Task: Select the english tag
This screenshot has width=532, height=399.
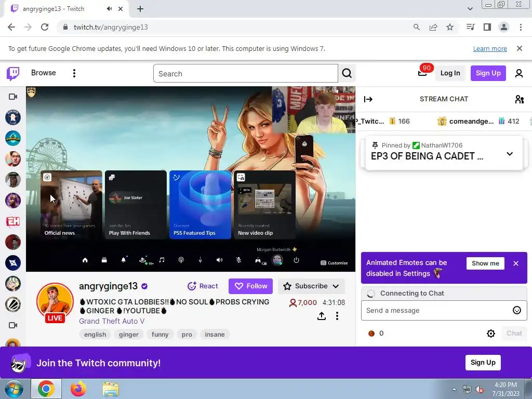Action: (95, 334)
